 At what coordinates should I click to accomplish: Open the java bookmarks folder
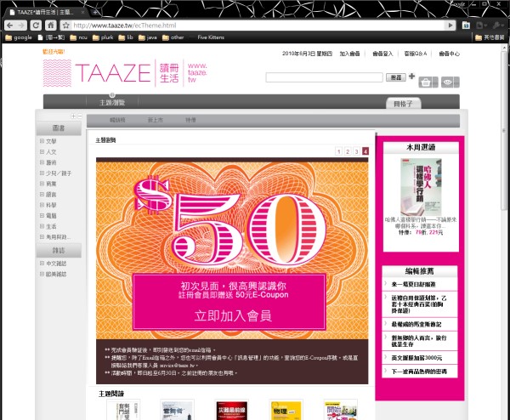148,37
